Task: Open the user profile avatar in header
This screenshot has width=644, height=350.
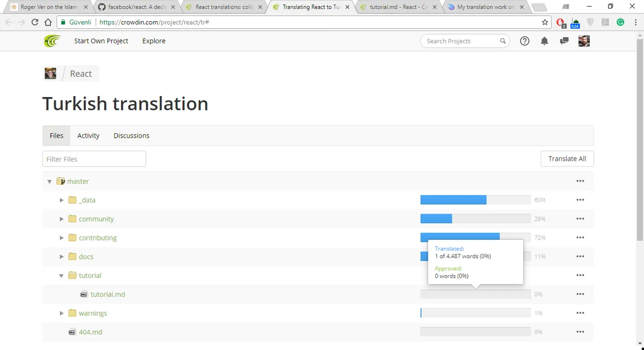Action: click(x=584, y=41)
